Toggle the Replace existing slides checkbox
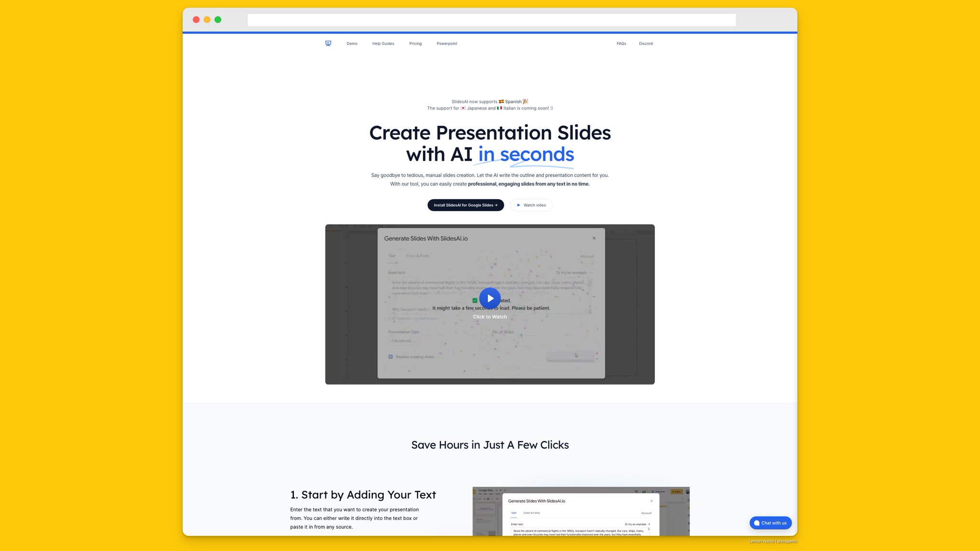This screenshot has width=980, height=551. tap(391, 357)
